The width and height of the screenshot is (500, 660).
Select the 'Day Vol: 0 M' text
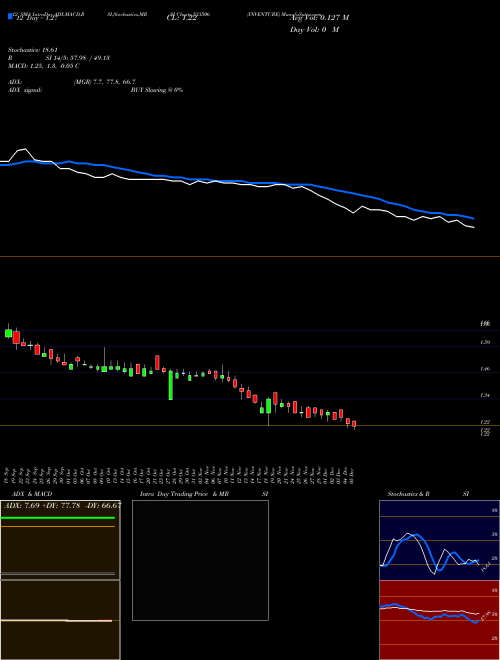pos(314,30)
